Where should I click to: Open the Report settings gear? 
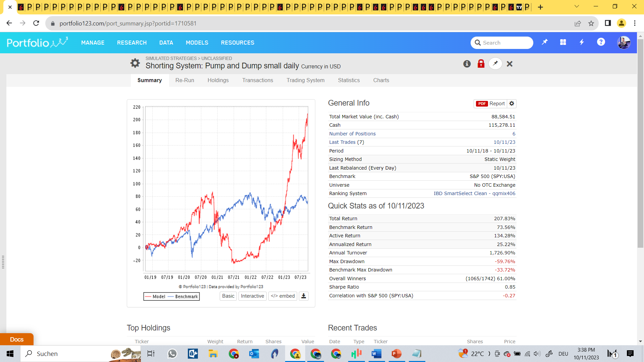pyautogui.click(x=512, y=104)
